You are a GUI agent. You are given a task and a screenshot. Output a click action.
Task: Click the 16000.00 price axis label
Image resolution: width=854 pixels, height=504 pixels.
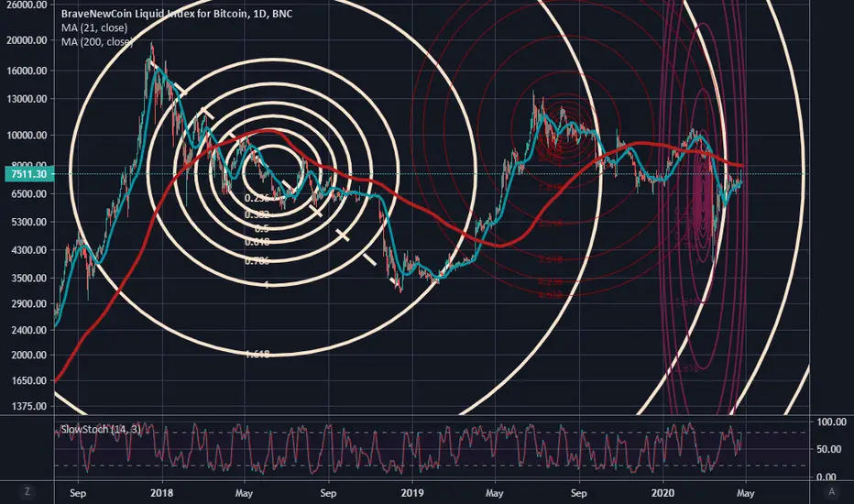point(27,71)
